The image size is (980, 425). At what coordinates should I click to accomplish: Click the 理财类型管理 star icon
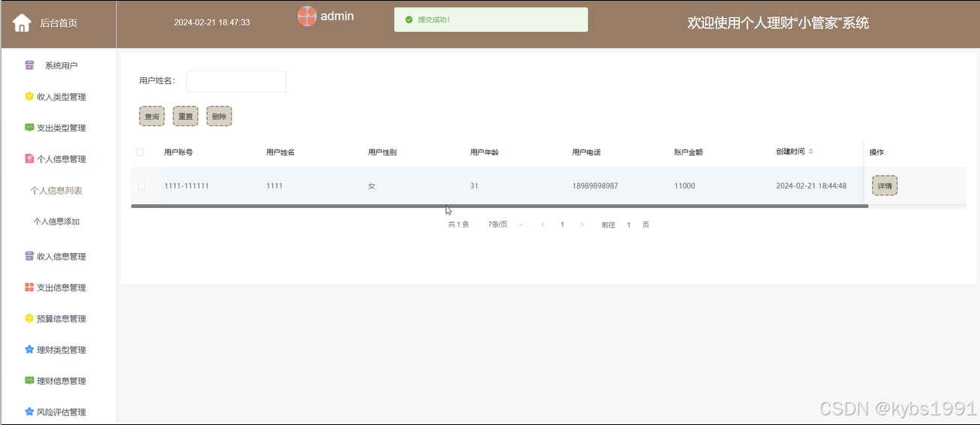pyautogui.click(x=29, y=349)
